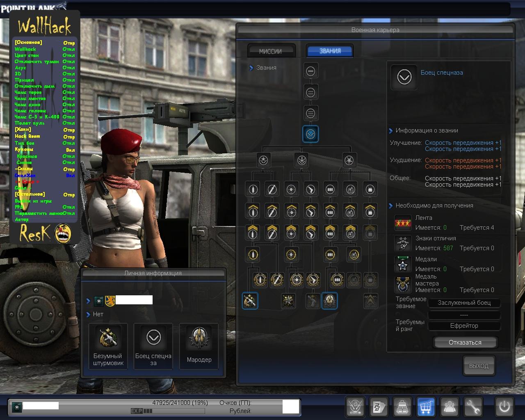Select the dimmed triple-chevron title at the bottom right of the tree
This screenshot has height=420, width=525.
[x=371, y=301]
